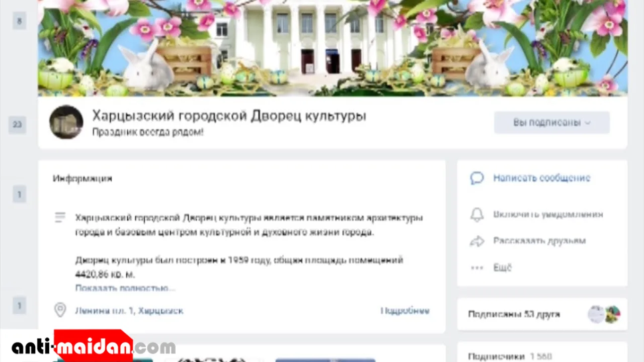Select Написать сообщение menu item
Screen dimensions: 644x362
(x=541, y=178)
